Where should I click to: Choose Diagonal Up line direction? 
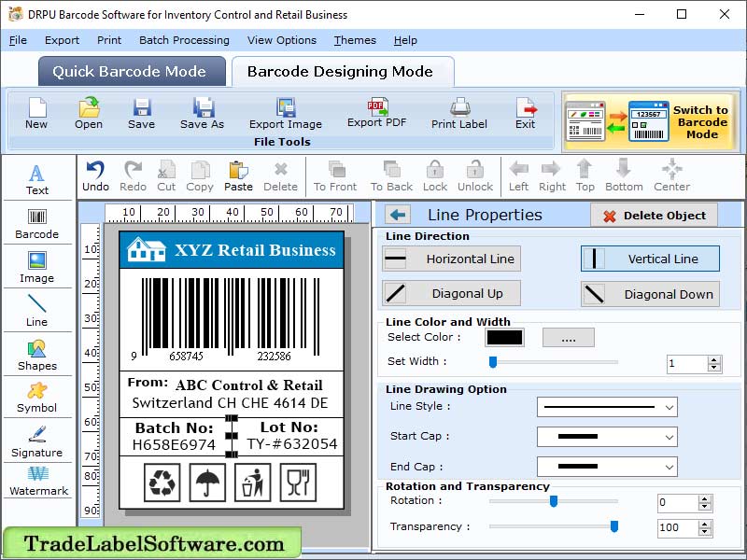pyautogui.click(x=451, y=293)
